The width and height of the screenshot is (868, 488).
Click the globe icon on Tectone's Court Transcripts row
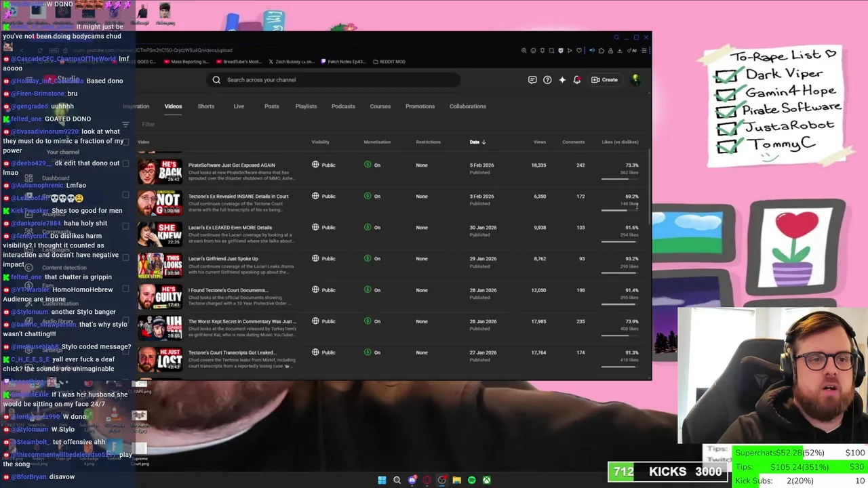point(315,352)
